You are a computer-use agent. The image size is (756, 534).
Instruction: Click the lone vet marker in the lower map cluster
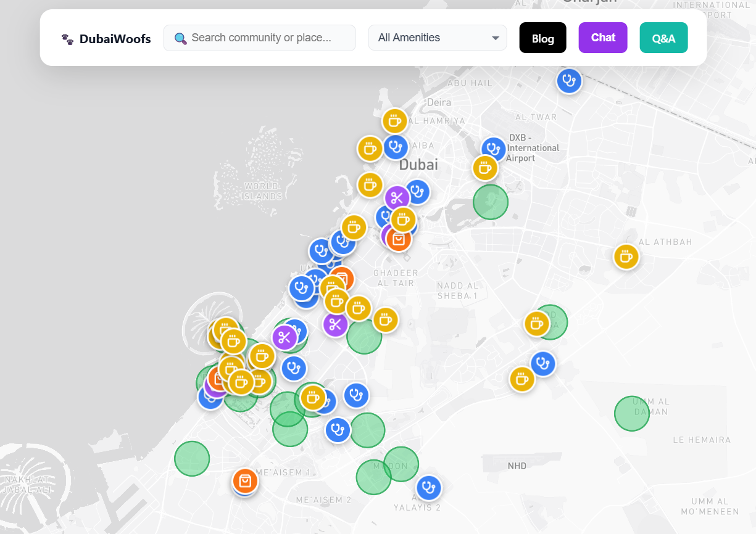pos(338,430)
